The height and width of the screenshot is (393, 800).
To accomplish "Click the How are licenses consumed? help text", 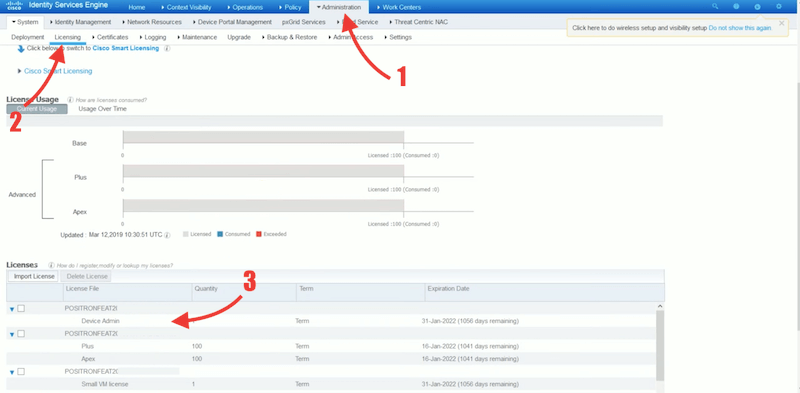I will tap(111, 100).
